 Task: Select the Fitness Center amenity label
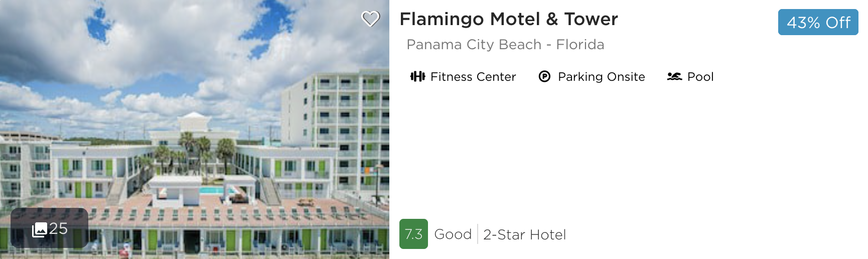(473, 77)
